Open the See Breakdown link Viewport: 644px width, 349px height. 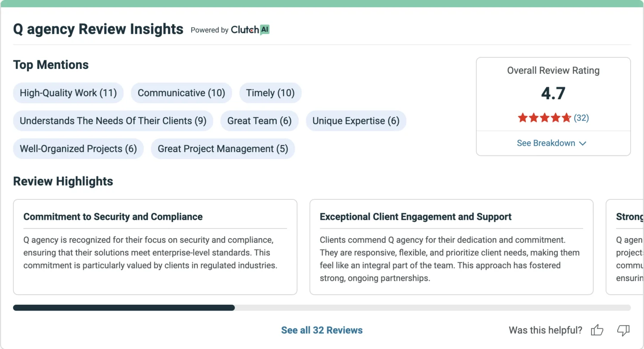click(551, 143)
